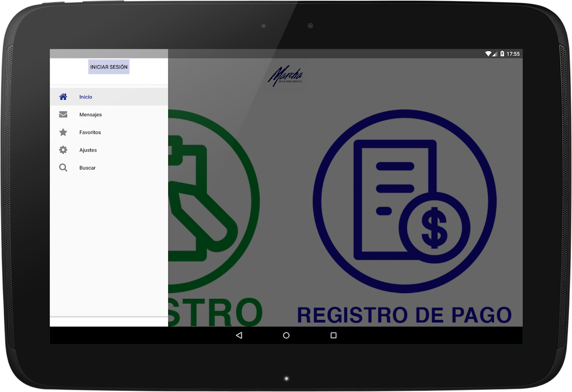
Task: Open the Ajustes menu item
Action: [109, 150]
